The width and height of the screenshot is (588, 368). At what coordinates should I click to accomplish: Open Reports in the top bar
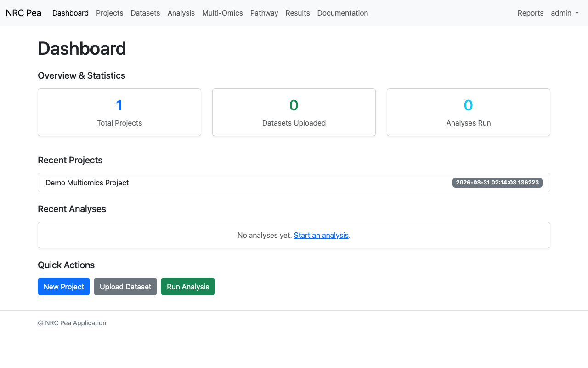(x=531, y=13)
